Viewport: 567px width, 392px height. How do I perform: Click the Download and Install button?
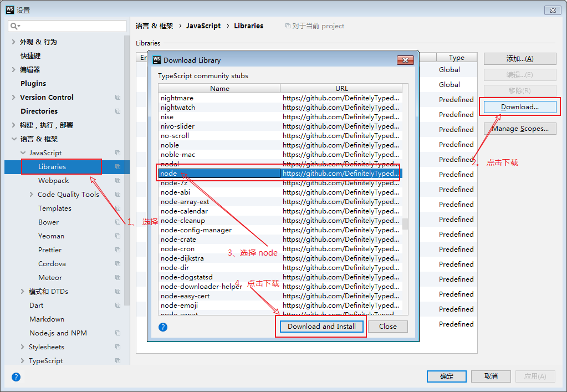[x=321, y=327]
